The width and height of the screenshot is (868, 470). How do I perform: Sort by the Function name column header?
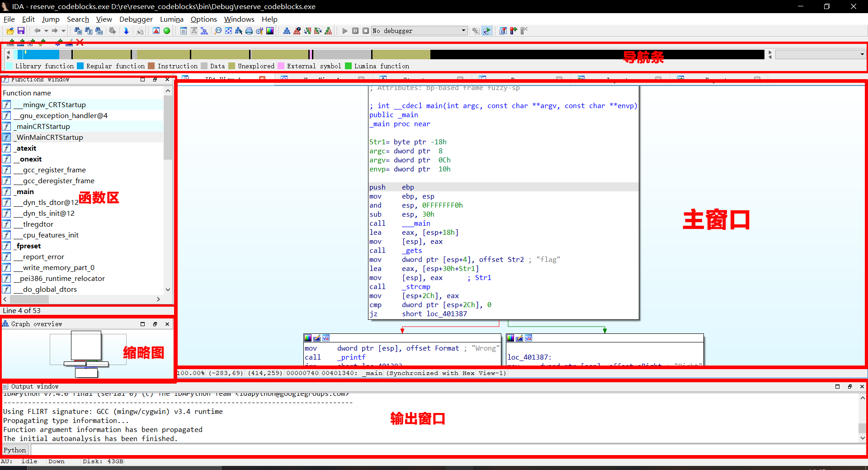27,93
